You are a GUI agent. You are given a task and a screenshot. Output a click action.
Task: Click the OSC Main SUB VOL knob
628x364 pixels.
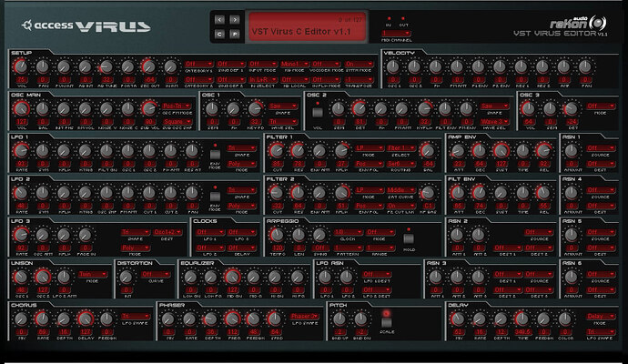149,108
